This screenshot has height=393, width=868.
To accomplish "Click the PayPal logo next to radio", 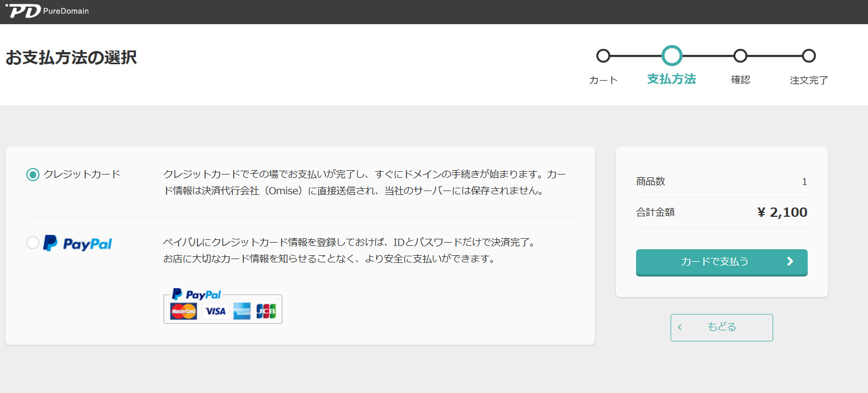I will 77,243.
